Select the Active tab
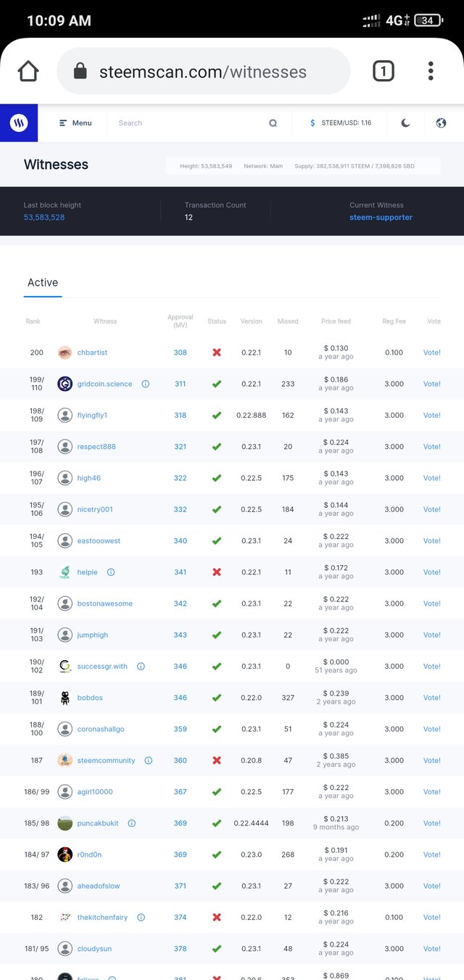464x980 pixels. 43,283
